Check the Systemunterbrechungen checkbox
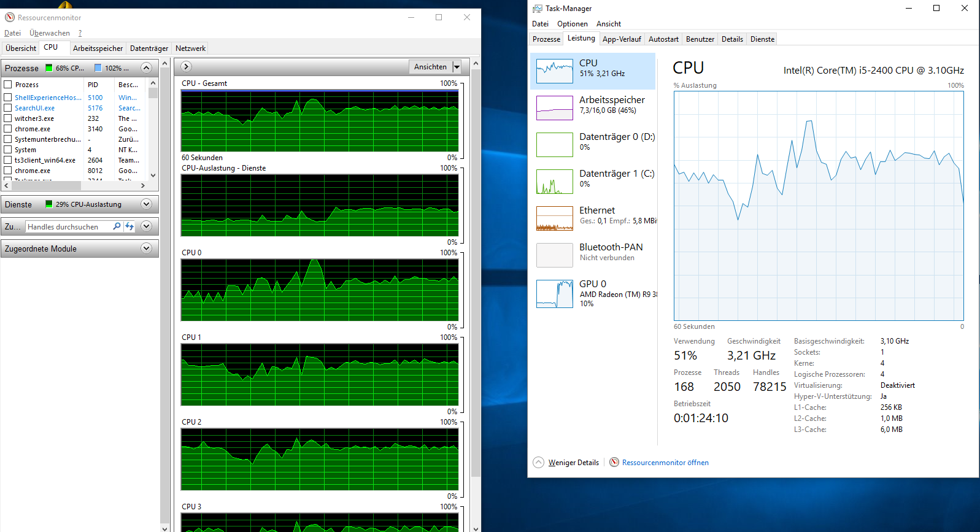The height and width of the screenshot is (532, 980). pyautogui.click(x=8, y=139)
